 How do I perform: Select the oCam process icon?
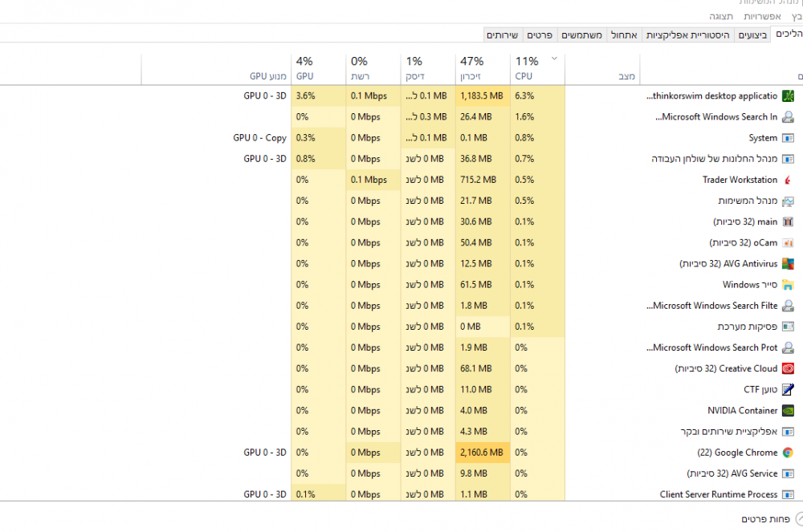[x=788, y=242]
